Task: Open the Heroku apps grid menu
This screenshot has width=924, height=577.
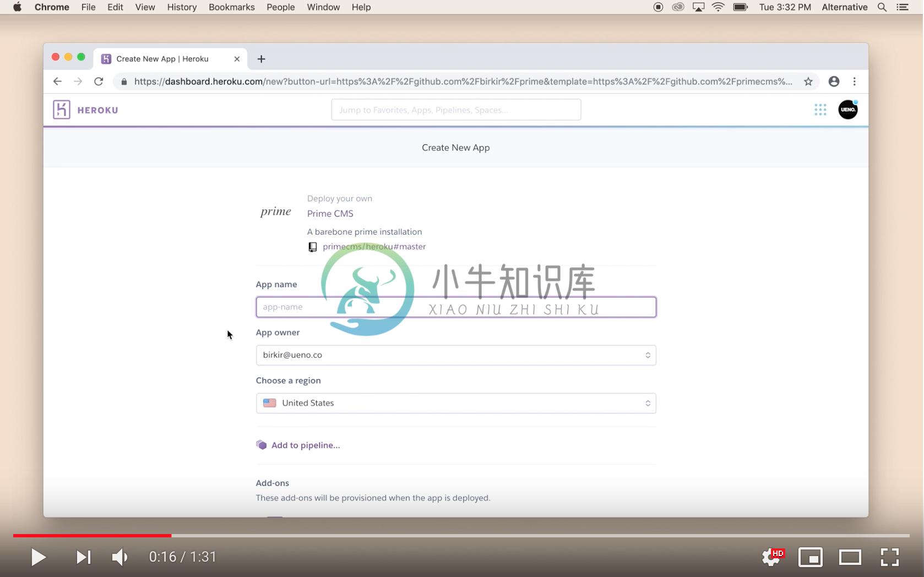Action: (x=820, y=110)
